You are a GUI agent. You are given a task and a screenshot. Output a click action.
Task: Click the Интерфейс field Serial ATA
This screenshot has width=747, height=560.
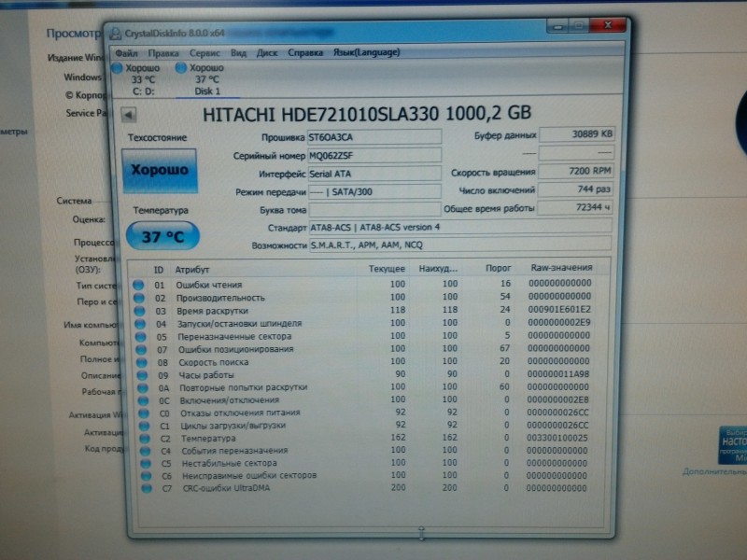click(374, 174)
